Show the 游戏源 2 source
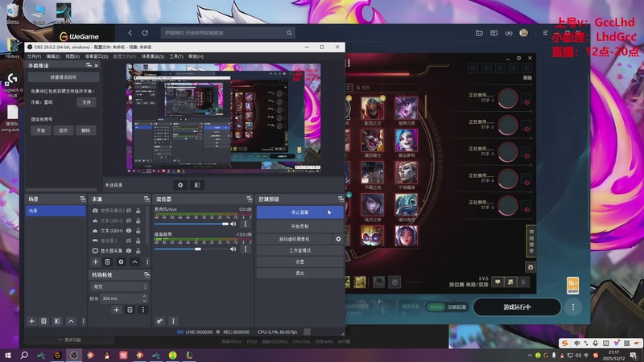The height and width of the screenshot is (362, 644). click(x=129, y=241)
